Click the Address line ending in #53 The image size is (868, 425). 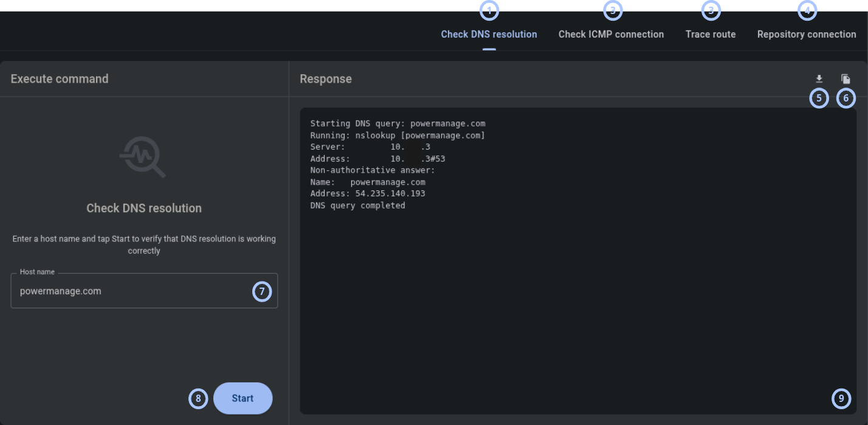pyautogui.click(x=377, y=159)
